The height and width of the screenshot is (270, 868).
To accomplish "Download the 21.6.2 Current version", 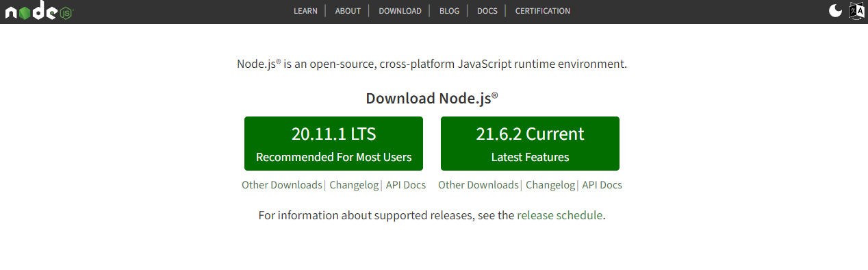I will (x=530, y=143).
